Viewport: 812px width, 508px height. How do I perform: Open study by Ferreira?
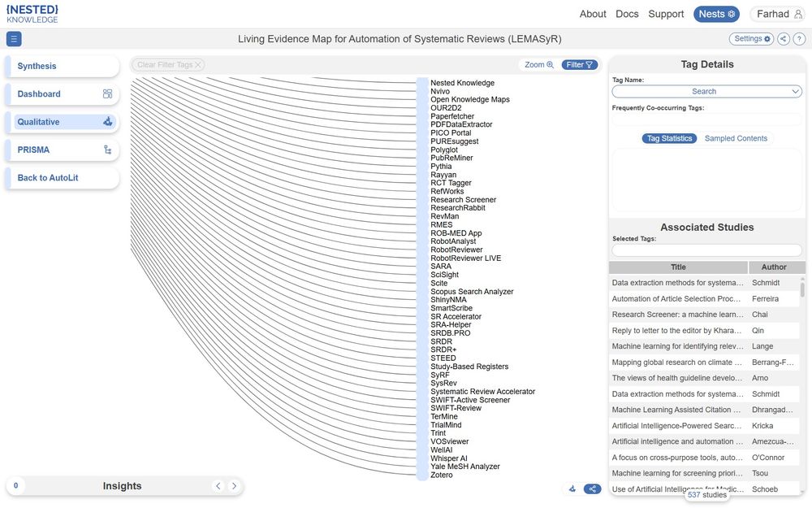click(704, 298)
